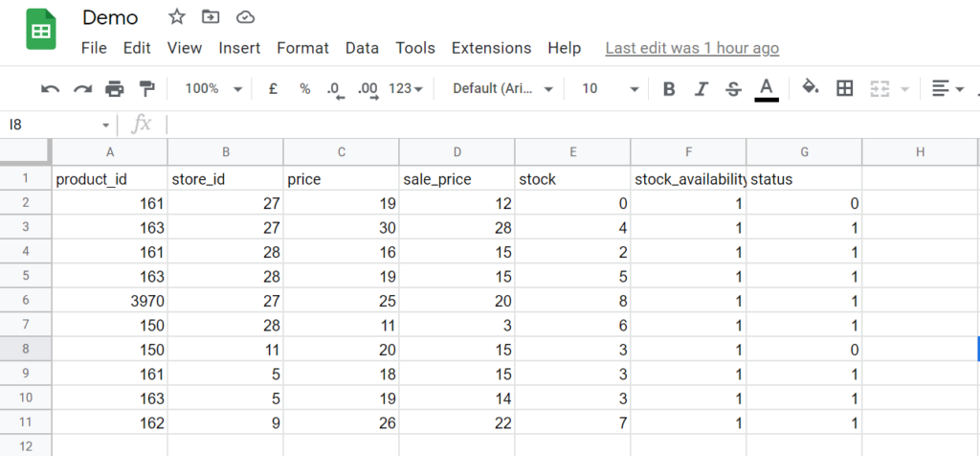Redo the last action
Image resolution: width=980 pixels, height=456 pixels.
(82, 89)
